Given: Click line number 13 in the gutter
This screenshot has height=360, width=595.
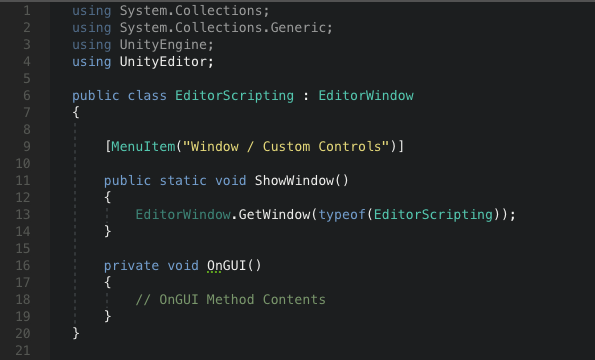Looking at the screenshot, I should 23,215.
